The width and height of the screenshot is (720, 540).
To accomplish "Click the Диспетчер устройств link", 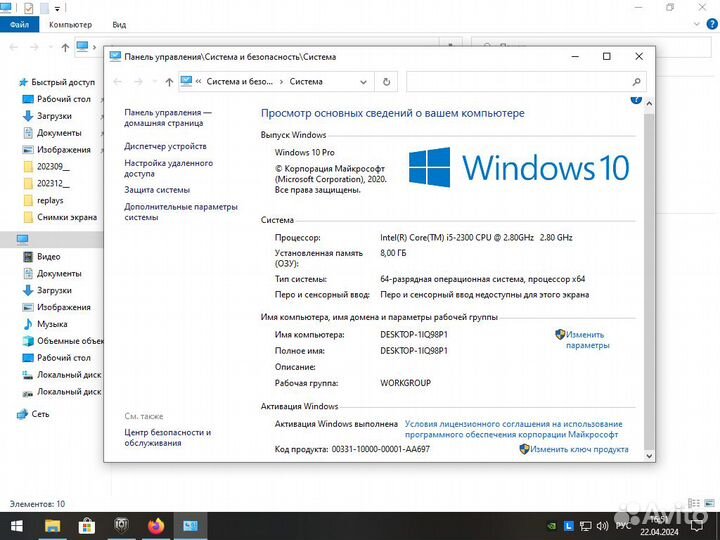I will point(165,146).
